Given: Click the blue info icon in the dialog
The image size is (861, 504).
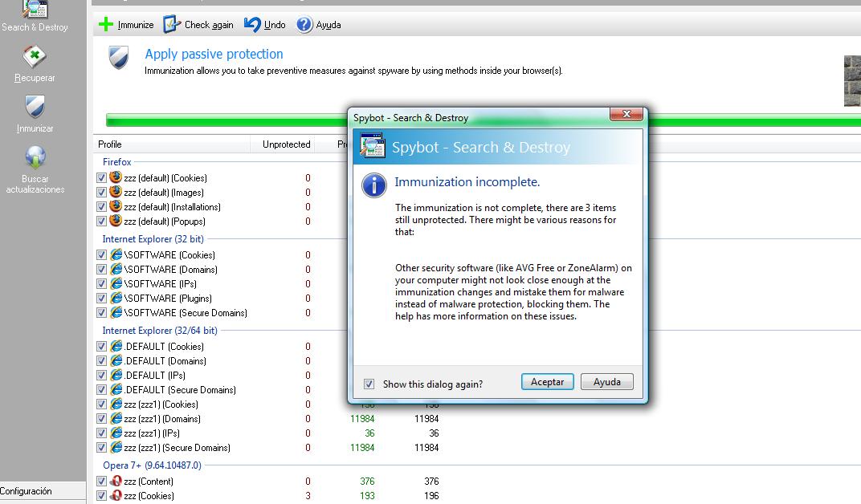Looking at the screenshot, I should click(x=374, y=185).
